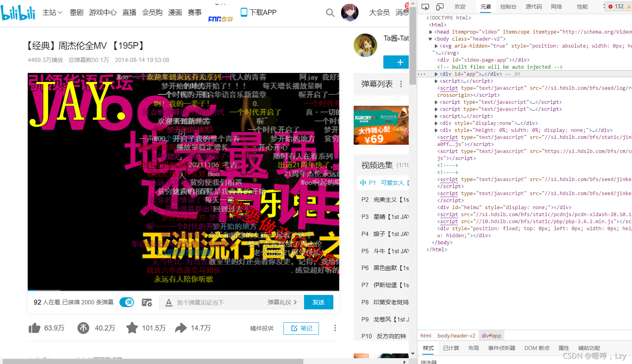Viewport: 632px width, 364px height.
Task: Click the DevTools error count badge 132
Action: [616, 7]
